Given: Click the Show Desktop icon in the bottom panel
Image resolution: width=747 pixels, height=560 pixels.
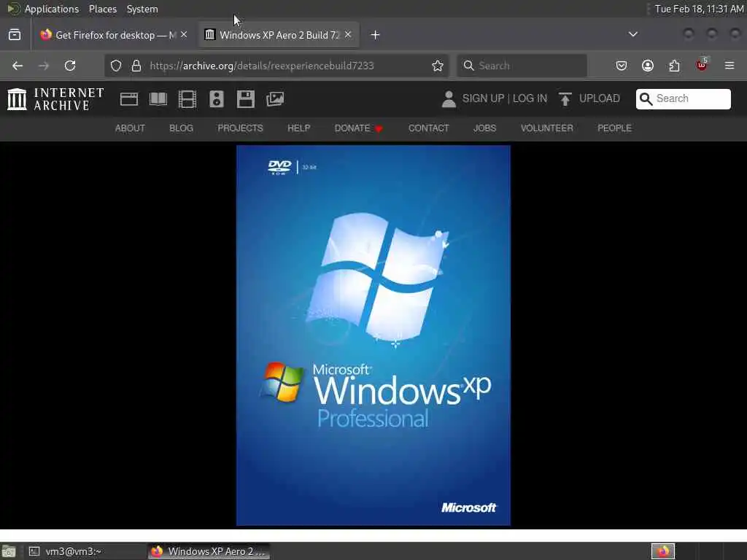Looking at the screenshot, I should coord(9,551).
